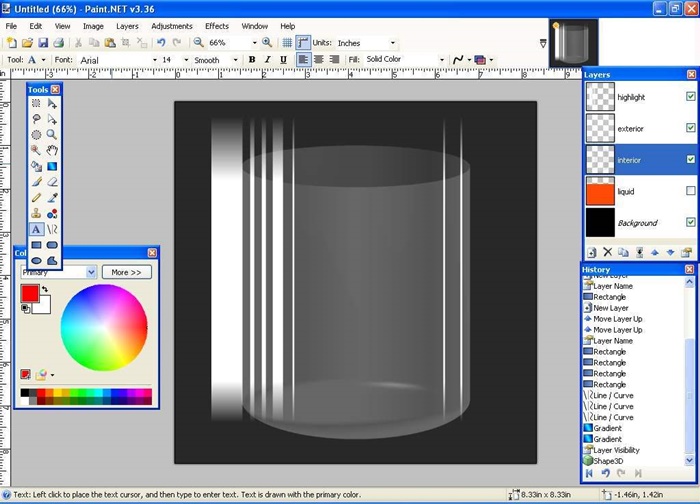
Task: Open the Image menu
Action: (93, 26)
